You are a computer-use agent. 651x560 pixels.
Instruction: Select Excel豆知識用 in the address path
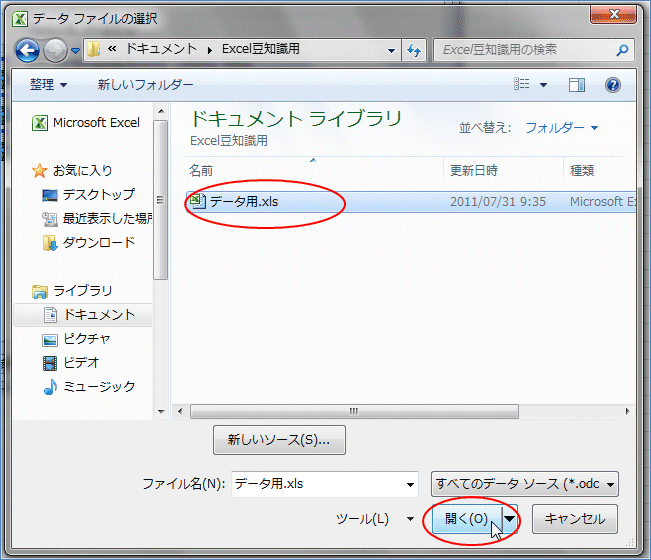(x=260, y=49)
